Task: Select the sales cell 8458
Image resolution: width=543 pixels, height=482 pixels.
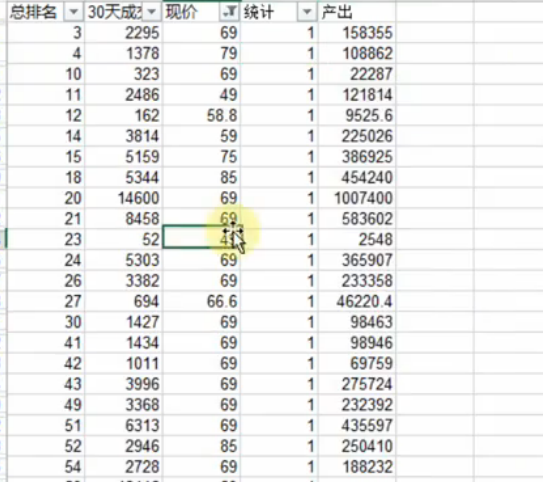Action: 123,219
